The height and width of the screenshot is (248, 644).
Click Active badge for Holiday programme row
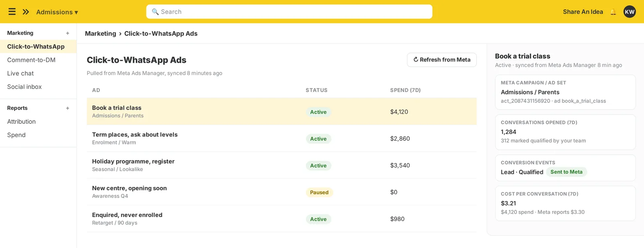click(318, 166)
